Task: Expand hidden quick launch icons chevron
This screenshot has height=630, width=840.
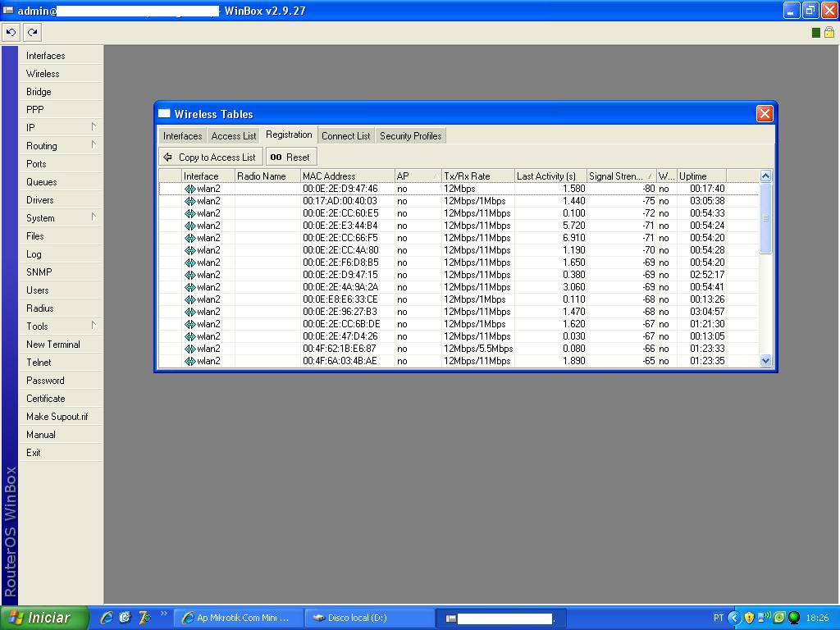Action: tap(163, 614)
